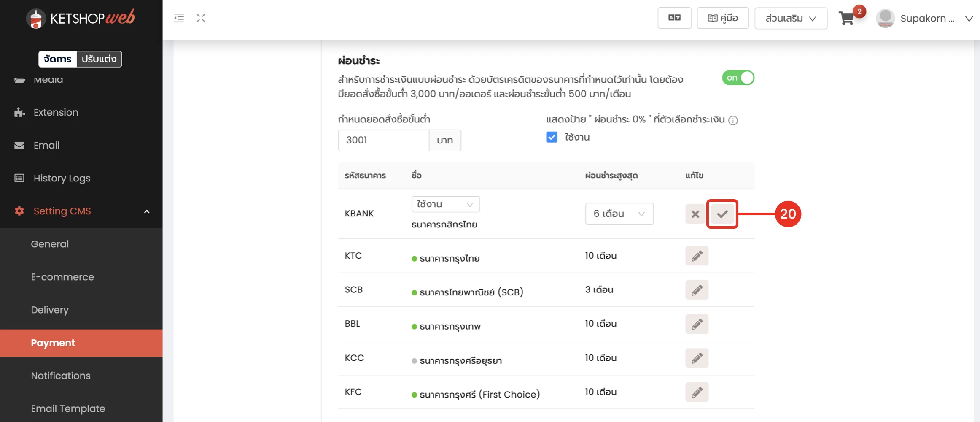The image size is (980, 422).
Task: Switch to the จัดการ tab
Action: (58, 59)
